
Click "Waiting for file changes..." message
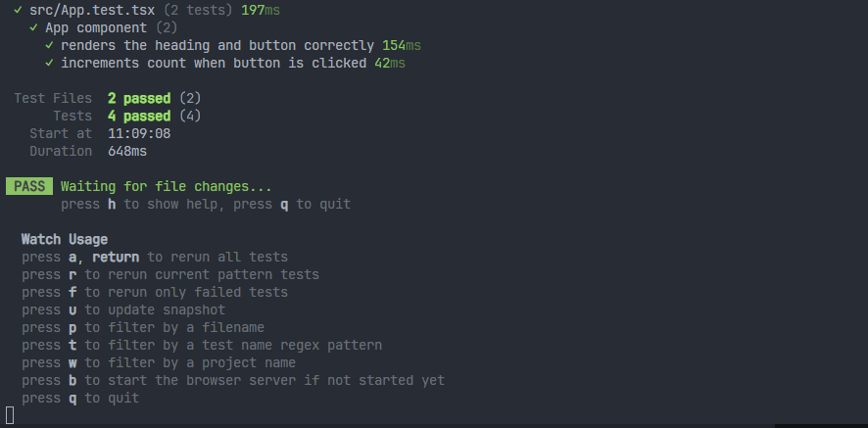coord(167,186)
